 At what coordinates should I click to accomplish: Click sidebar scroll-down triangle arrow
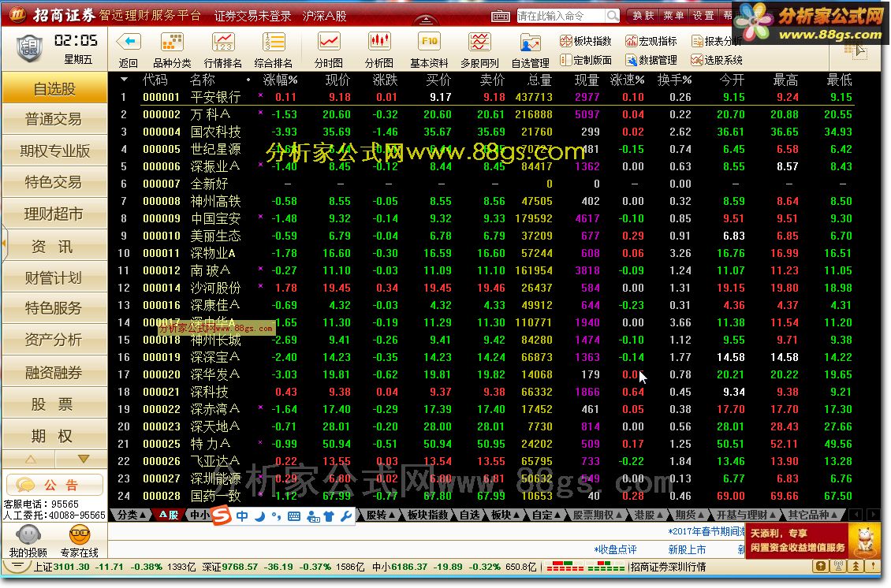84,459
